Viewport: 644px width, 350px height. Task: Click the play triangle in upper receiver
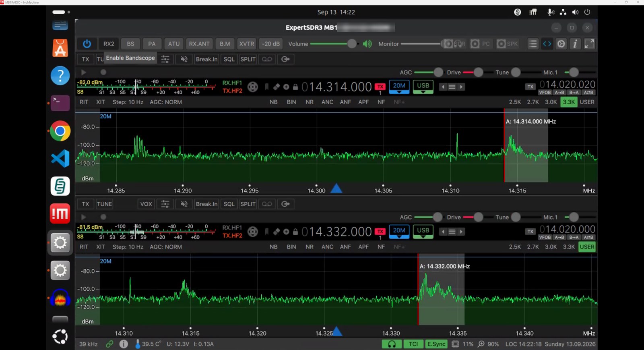[x=84, y=72]
